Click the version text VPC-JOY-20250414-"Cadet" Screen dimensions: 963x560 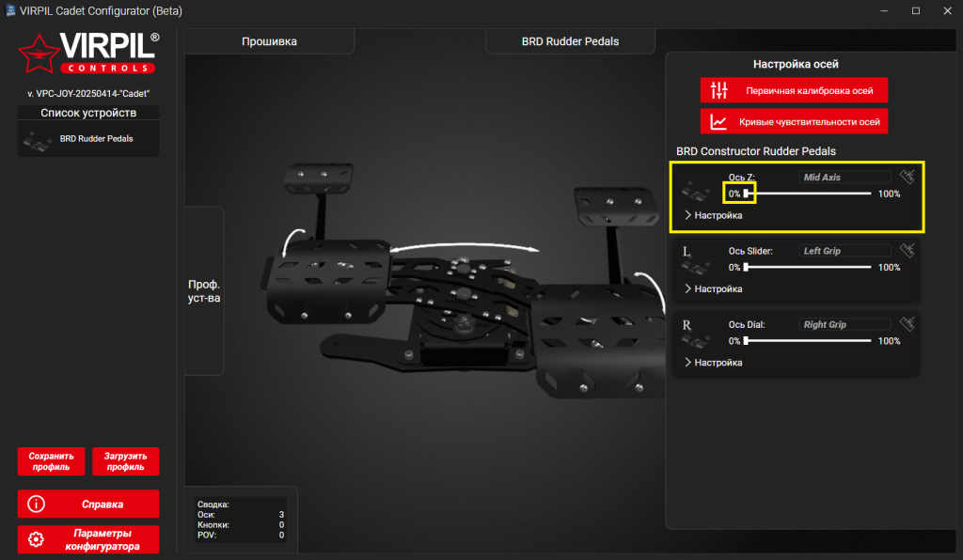88,94
